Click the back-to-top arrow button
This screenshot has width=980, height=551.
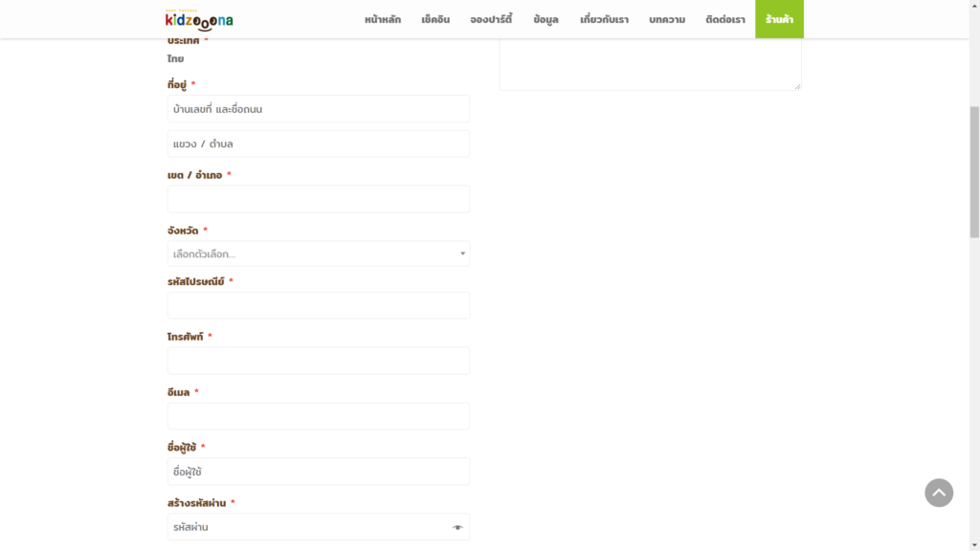pos(939,493)
